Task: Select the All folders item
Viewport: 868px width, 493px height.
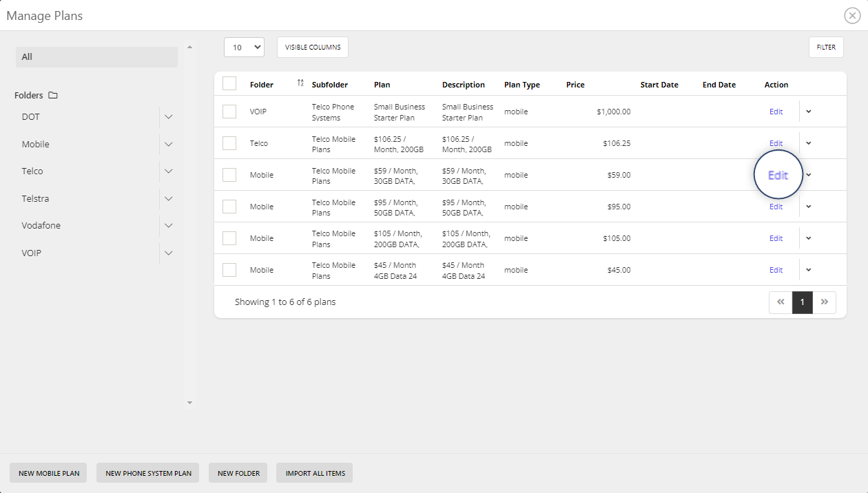Action: coord(96,57)
